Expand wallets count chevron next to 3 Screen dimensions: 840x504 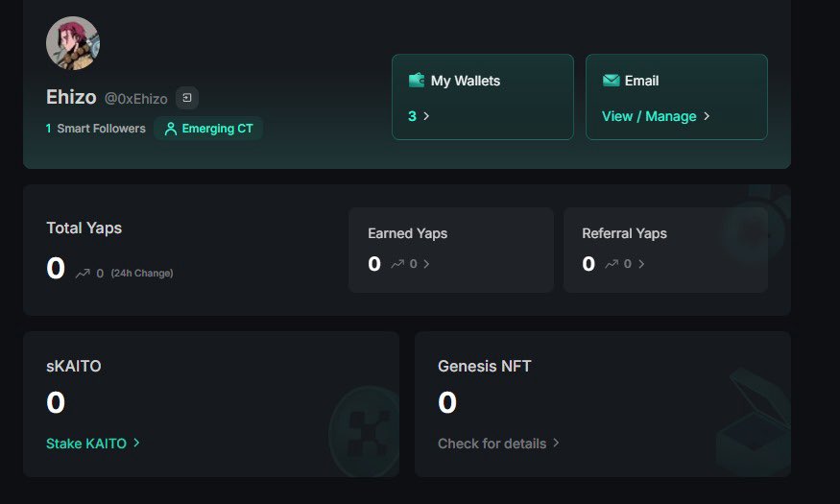coord(426,116)
